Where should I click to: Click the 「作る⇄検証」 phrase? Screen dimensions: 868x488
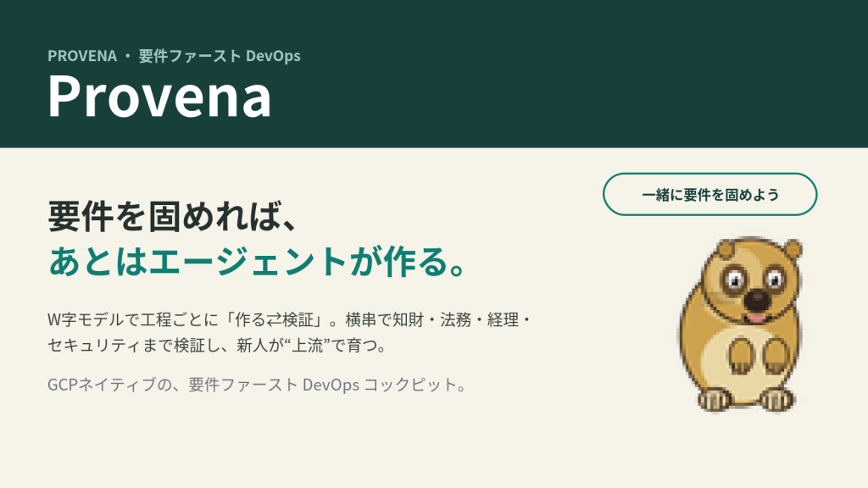point(274,319)
